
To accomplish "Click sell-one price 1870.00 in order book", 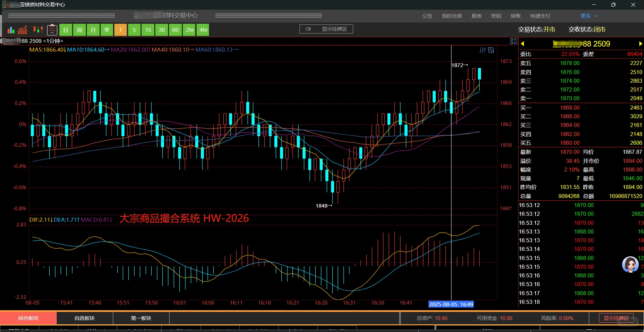I will [570, 98].
